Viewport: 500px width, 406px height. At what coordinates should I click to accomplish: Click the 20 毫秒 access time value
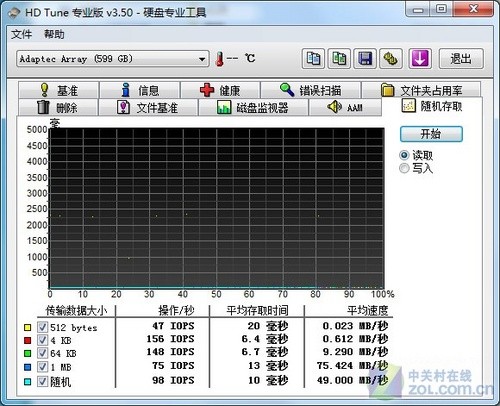coord(268,326)
